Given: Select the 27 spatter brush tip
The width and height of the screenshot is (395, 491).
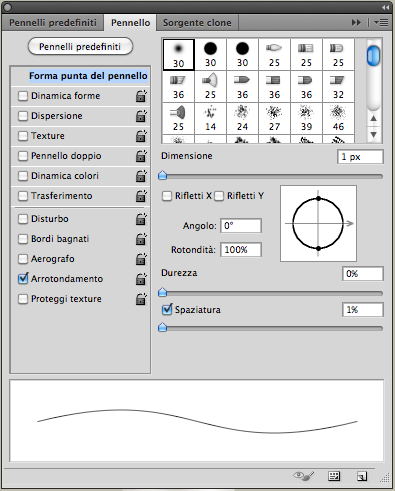Looking at the screenshot, I should 274,119.
